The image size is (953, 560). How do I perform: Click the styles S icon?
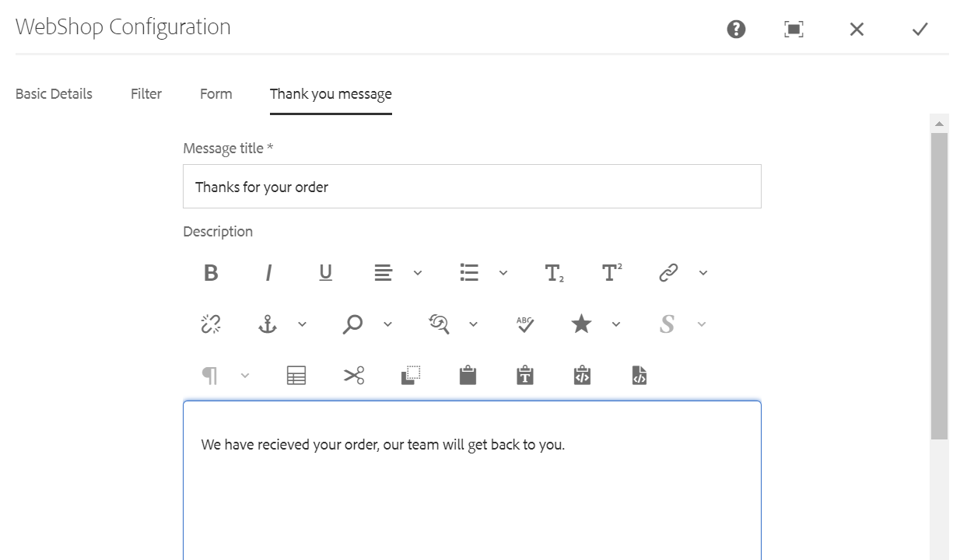click(667, 324)
